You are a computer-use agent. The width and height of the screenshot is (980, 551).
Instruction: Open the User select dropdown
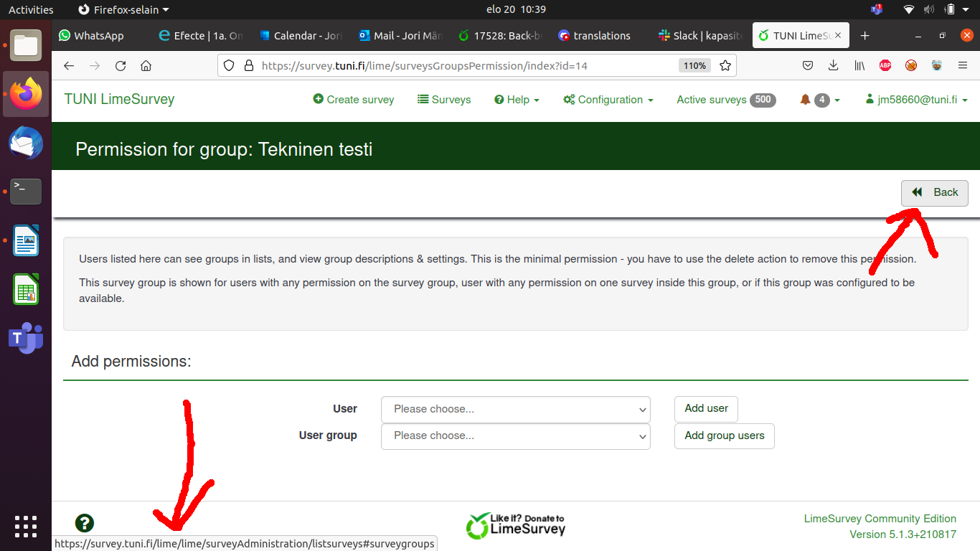(515, 410)
